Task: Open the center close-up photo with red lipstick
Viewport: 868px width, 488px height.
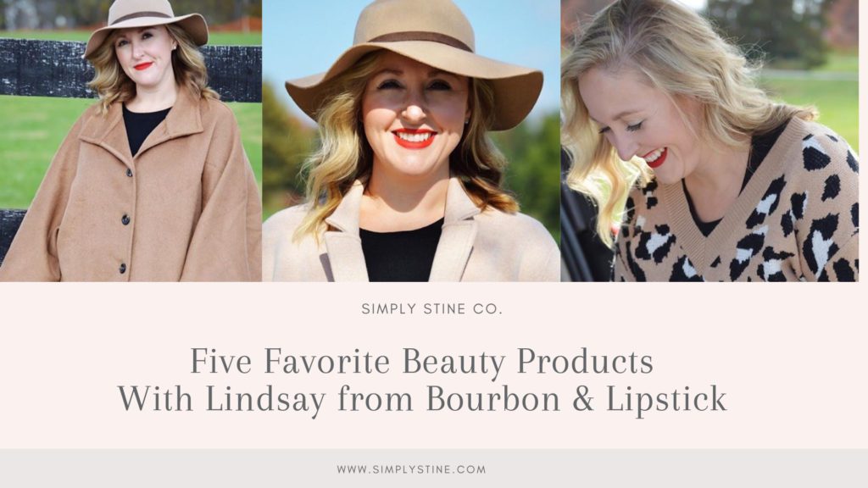Action: click(x=411, y=141)
